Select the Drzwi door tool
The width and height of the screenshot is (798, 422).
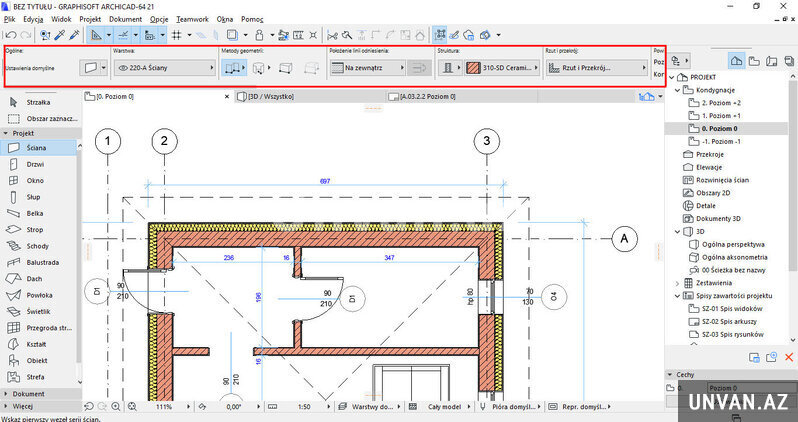(x=39, y=164)
